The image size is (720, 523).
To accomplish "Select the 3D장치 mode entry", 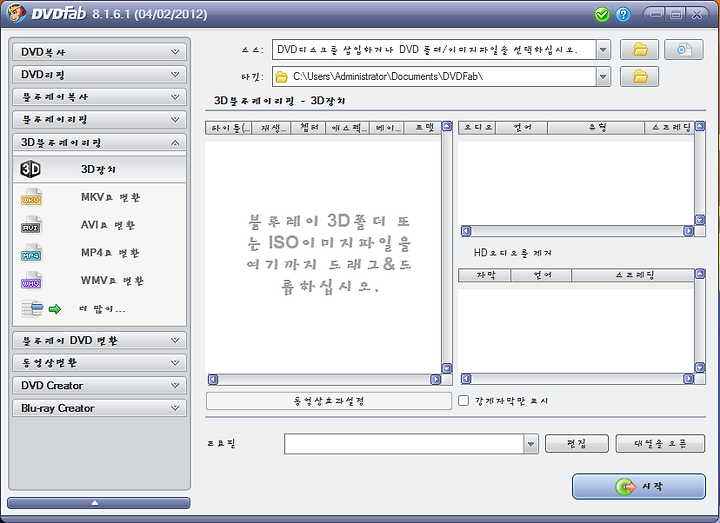I will pyautogui.click(x=100, y=169).
